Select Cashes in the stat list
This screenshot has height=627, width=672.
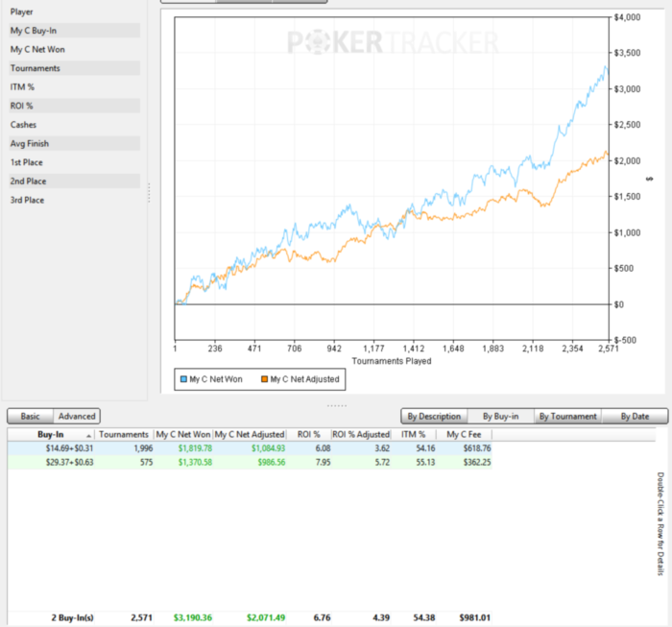point(75,125)
